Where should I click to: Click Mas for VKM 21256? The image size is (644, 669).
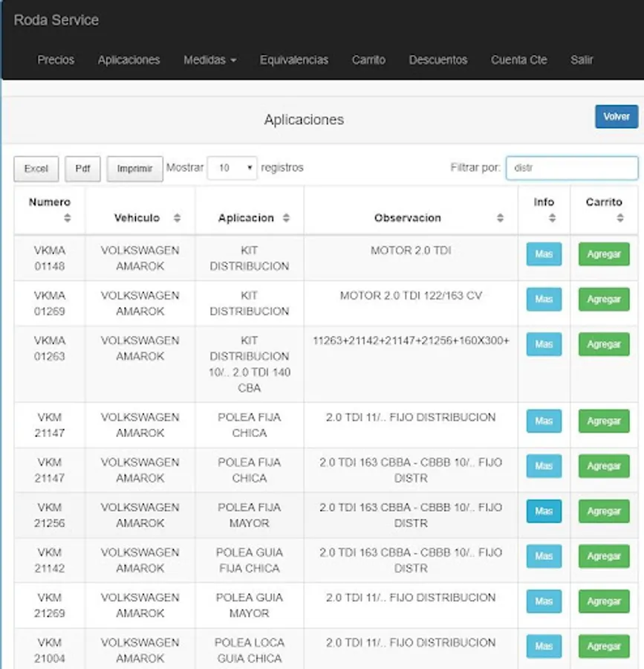click(544, 511)
